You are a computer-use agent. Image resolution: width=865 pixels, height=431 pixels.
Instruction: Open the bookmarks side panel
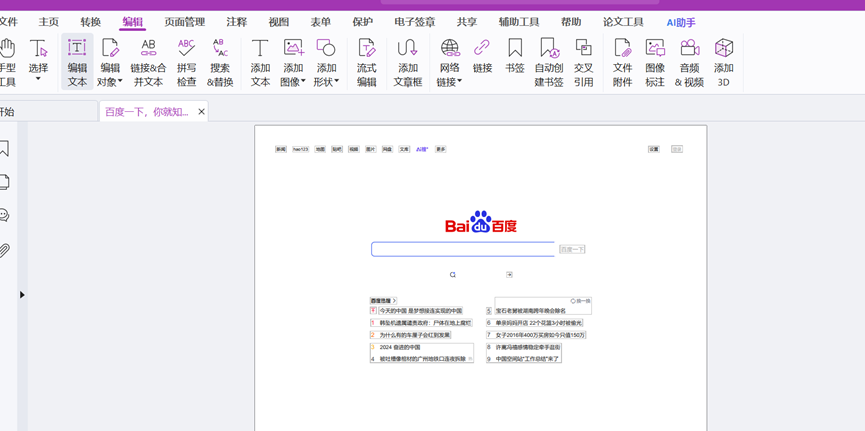point(4,148)
